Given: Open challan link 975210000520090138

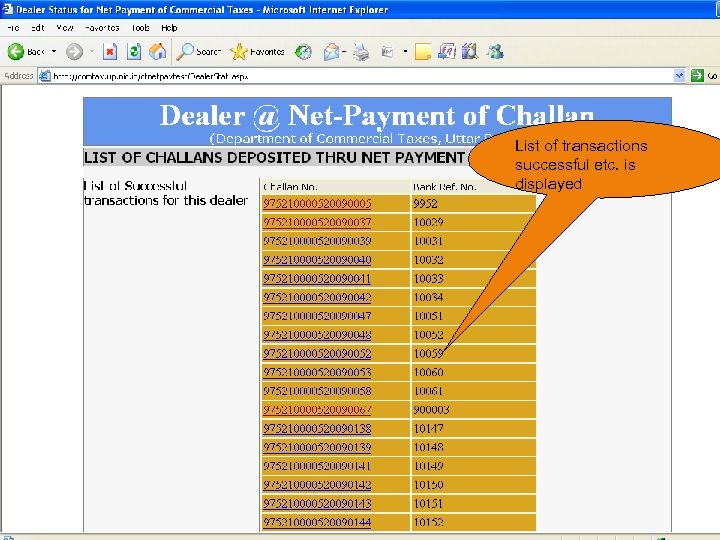Looking at the screenshot, I should [x=317, y=428].
